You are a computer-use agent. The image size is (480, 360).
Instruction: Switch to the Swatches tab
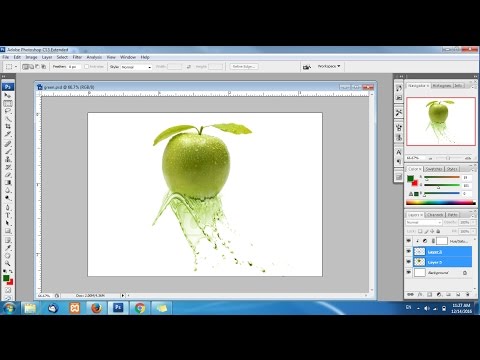pos(434,169)
